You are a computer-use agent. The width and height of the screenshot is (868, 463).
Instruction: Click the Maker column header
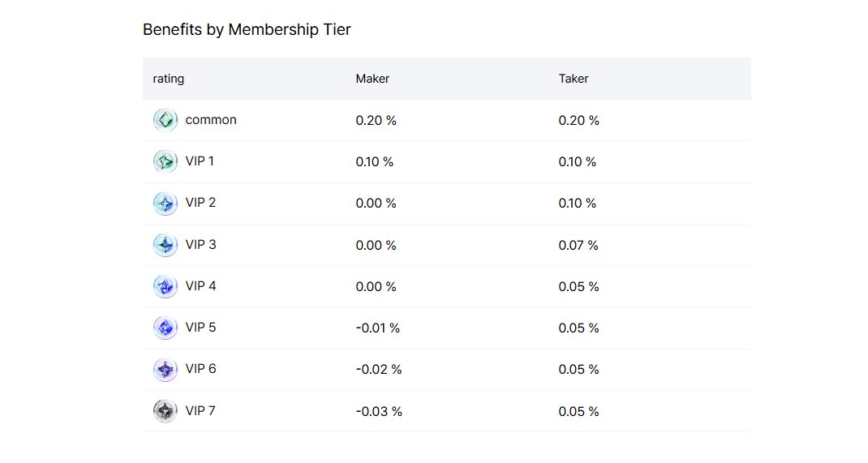[x=372, y=79]
